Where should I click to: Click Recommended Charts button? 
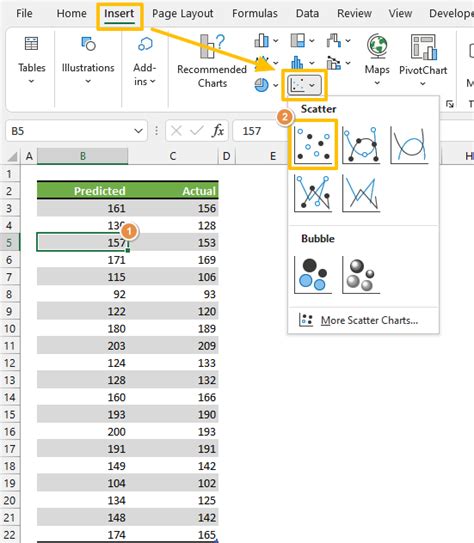click(212, 61)
